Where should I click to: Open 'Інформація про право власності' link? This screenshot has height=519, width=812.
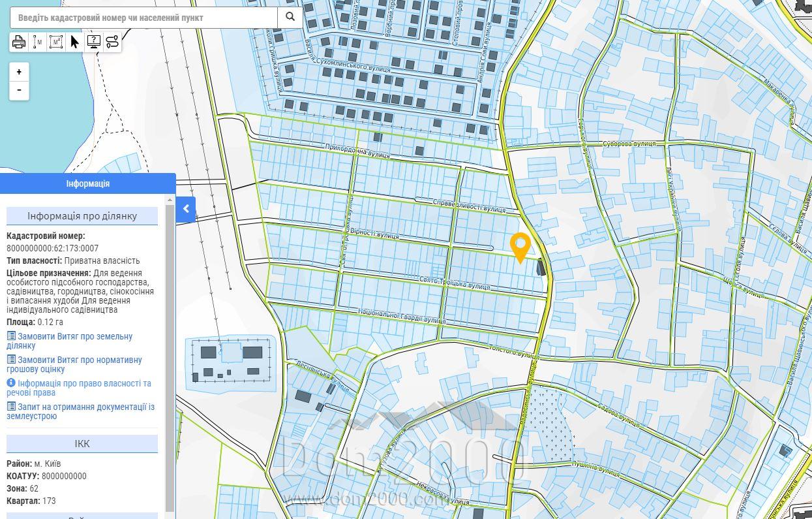[79, 388]
